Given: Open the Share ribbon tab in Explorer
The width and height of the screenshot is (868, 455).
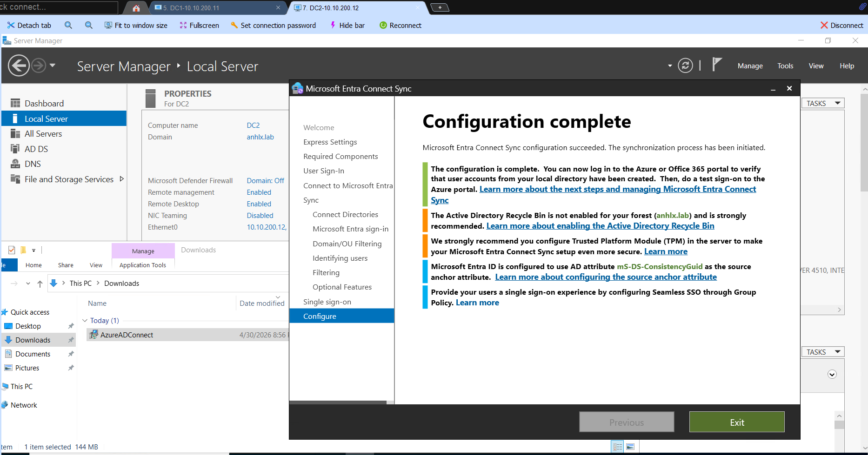Looking at the screenshot, I should [66, 265].
